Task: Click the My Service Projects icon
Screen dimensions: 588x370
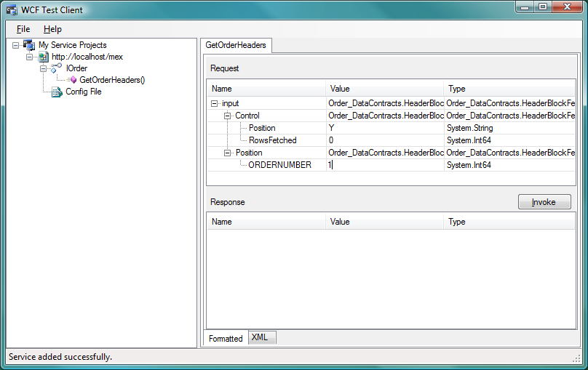Action: click(29, 45)
